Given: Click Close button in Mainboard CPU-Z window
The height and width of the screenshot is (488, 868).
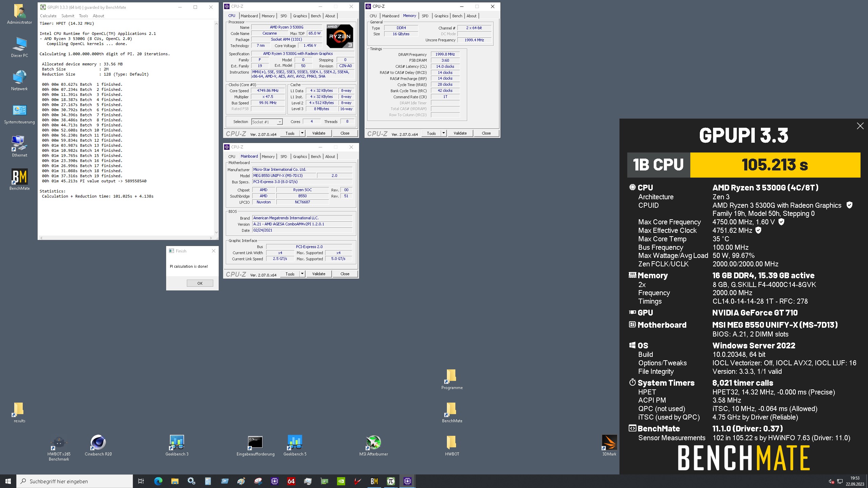Looking at the screenshot, I should click(344, 274).
